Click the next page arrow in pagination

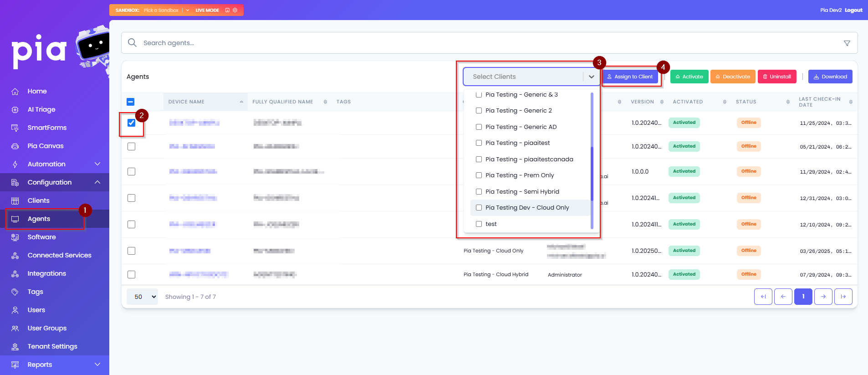(823, 297)
